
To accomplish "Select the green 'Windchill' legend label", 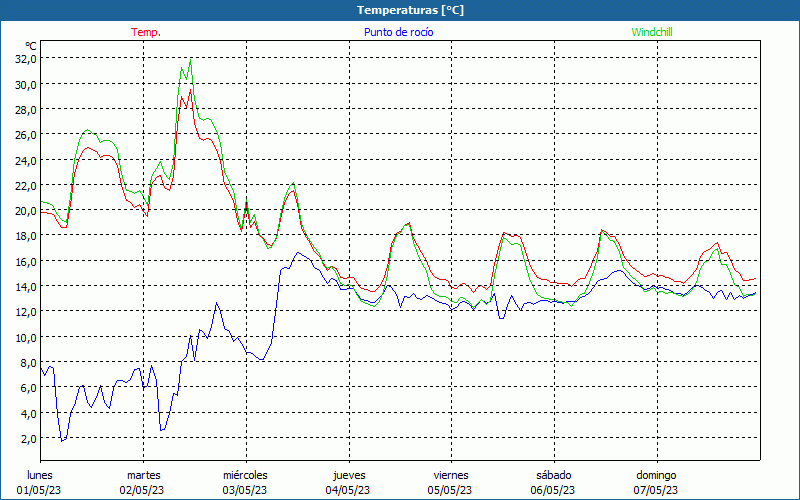I will [652, 32].
